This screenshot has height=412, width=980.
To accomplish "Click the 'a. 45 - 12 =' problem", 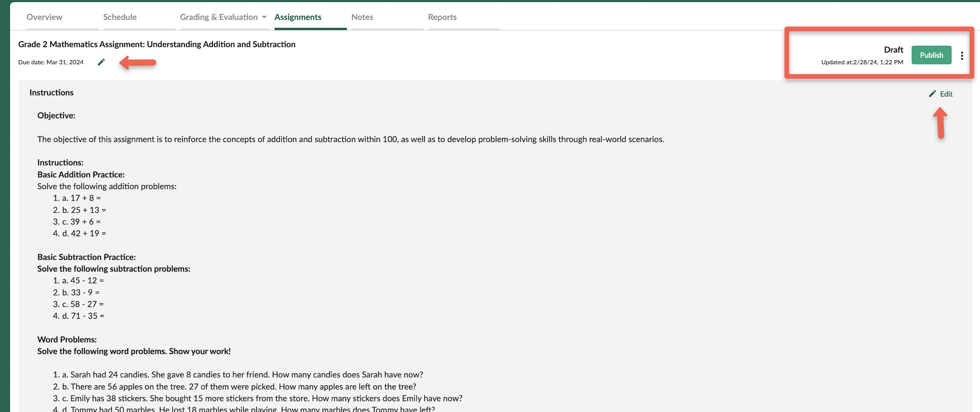I will point(83,281).
